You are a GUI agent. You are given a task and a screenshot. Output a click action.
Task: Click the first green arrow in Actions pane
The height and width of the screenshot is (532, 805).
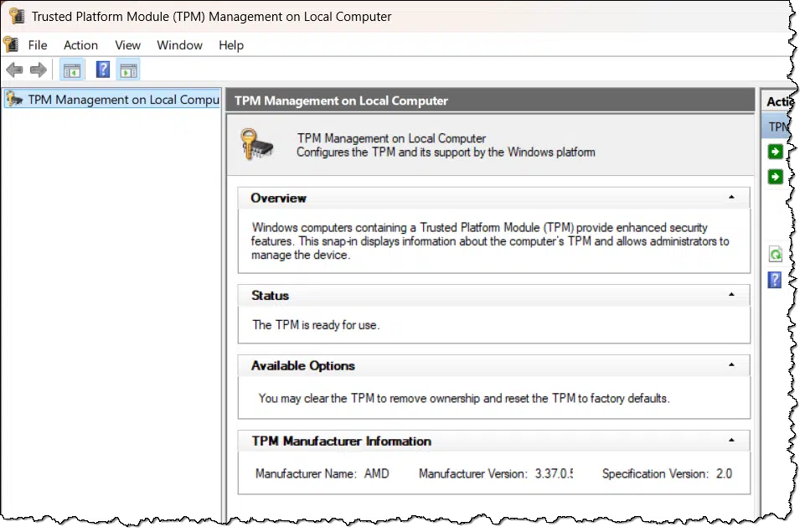click(776, 152)
